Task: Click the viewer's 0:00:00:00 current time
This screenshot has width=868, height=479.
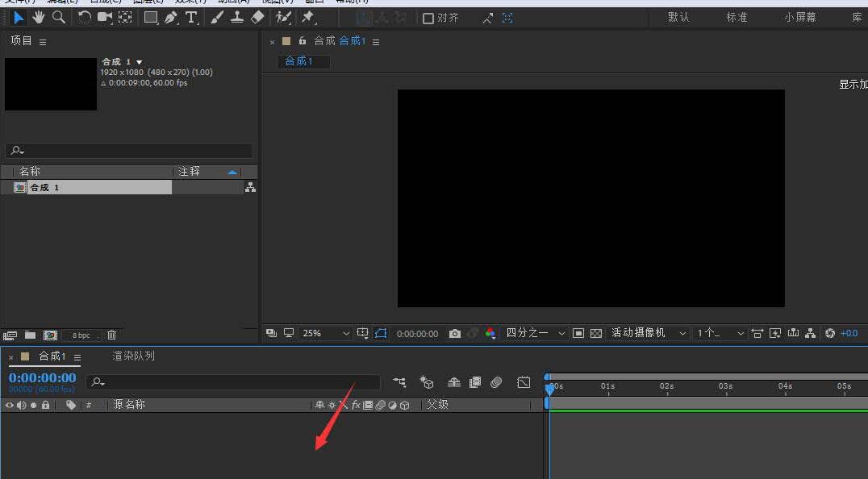Action: [x=417, y=334]
